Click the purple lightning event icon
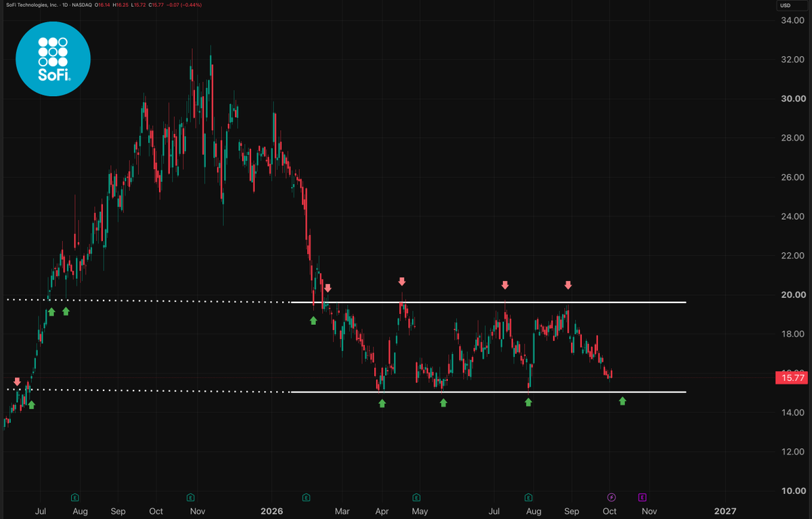This screenshot has height=519, width=812. click(x=611, y=497)
